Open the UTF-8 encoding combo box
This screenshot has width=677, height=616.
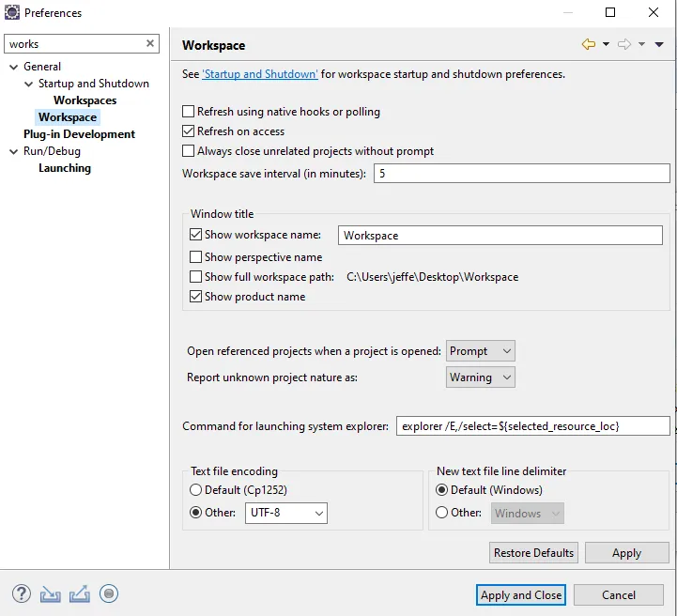click(286, 513)
